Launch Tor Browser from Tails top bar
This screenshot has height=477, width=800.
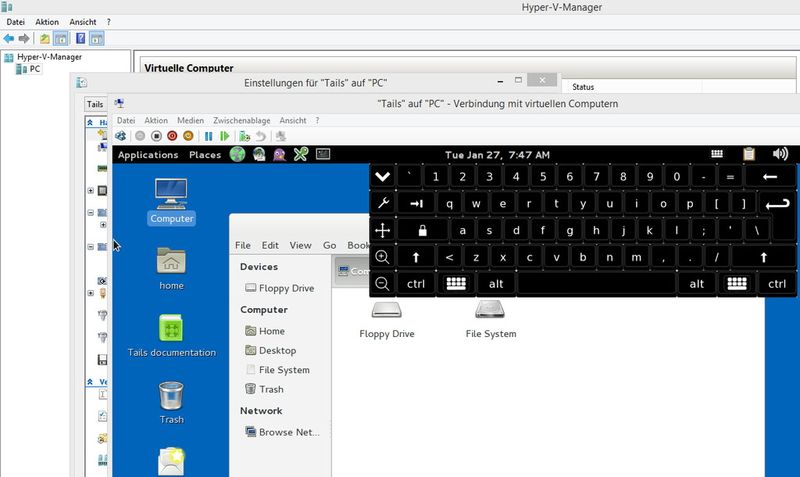(237, 154)
